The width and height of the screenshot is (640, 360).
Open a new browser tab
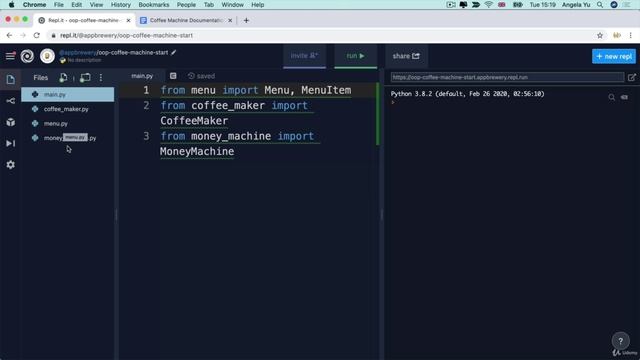click(x=246, y=20)
